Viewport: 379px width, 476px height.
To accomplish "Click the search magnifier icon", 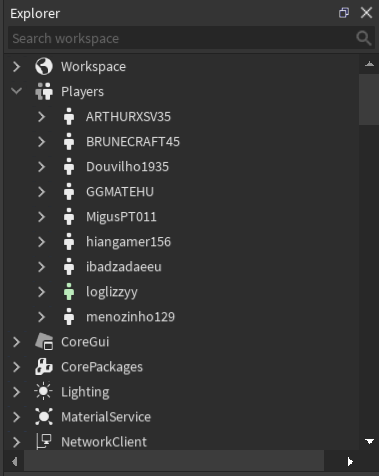I will [x=363, y=38].
